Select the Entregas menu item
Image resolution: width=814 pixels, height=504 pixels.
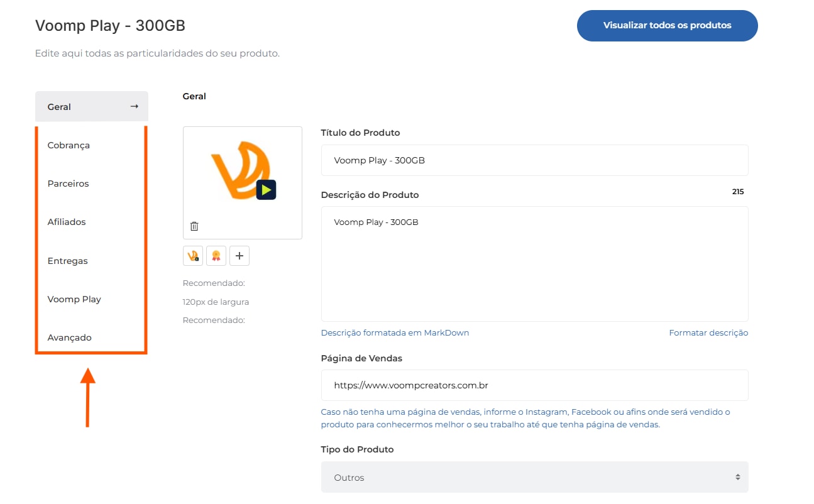(x=67, y=261)
